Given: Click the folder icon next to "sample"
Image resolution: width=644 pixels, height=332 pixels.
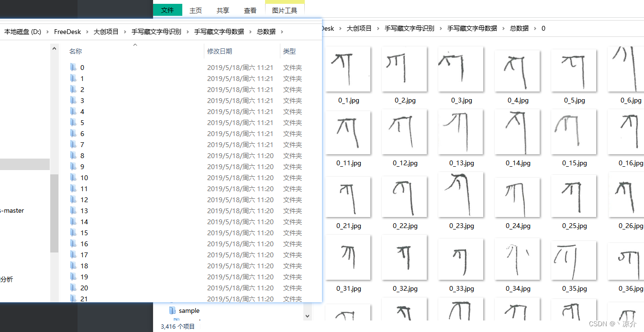Looking at the screenshot, I should pyautogui.click(x=172, y=310).
